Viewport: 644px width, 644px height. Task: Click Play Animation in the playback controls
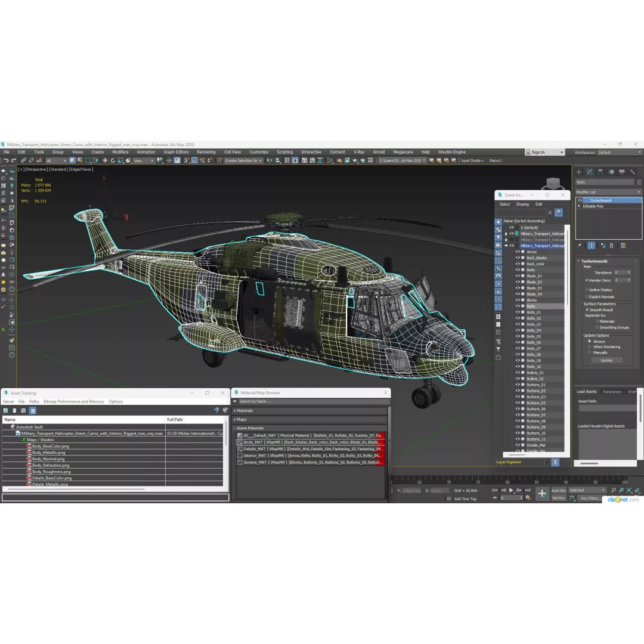511,490
